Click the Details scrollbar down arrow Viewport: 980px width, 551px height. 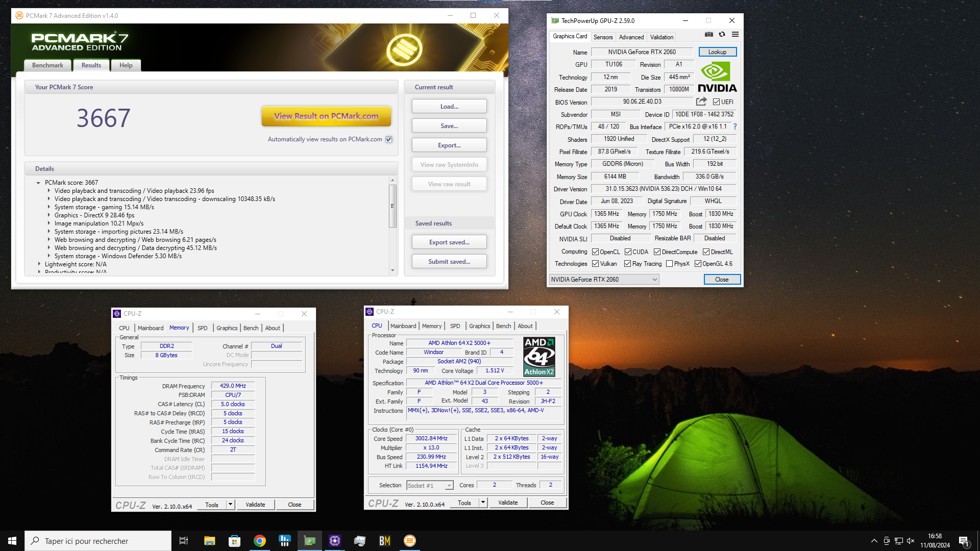[393, 270]
